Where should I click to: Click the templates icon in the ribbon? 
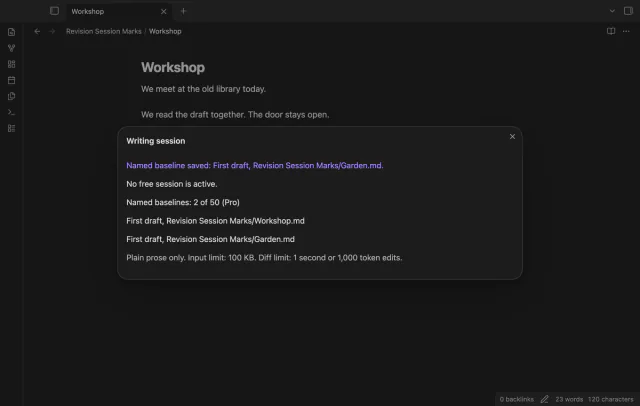pos(11,96)
